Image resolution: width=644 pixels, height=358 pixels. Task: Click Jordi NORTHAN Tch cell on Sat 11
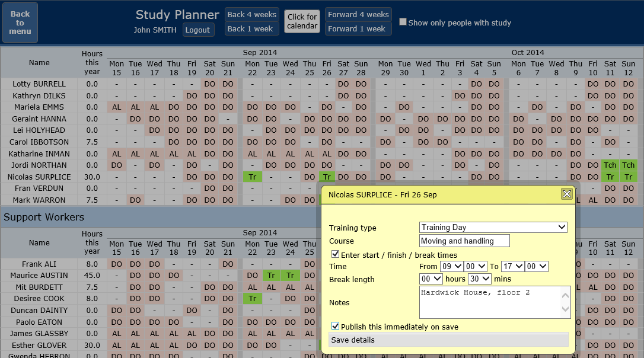pyautogui.click(x=610, y=165)
